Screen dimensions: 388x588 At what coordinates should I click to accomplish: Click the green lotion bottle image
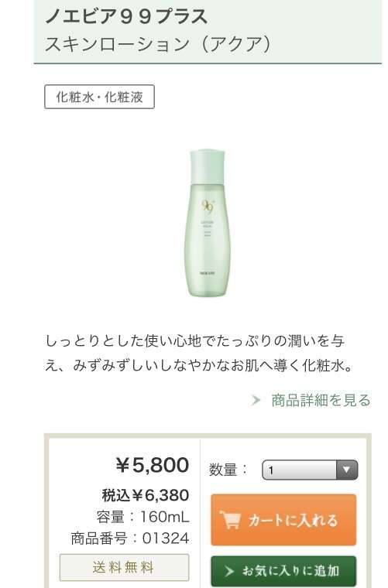click(208, 224)
